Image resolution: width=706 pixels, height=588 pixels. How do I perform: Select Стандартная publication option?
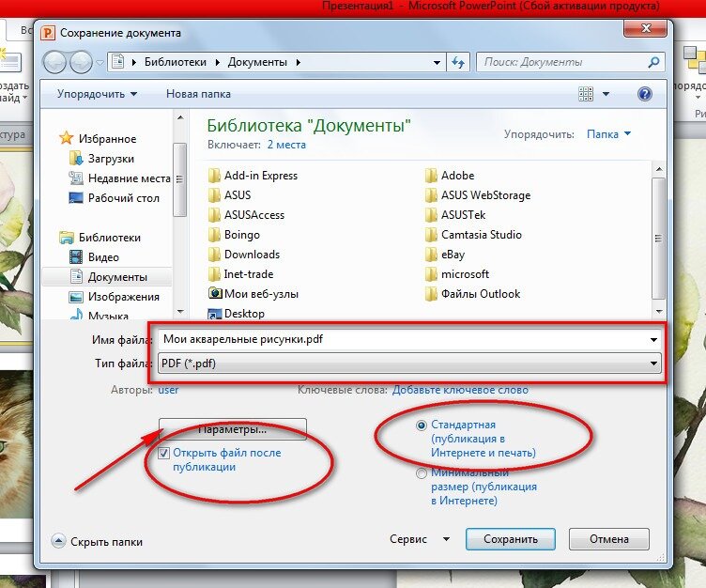pos(421,425)
